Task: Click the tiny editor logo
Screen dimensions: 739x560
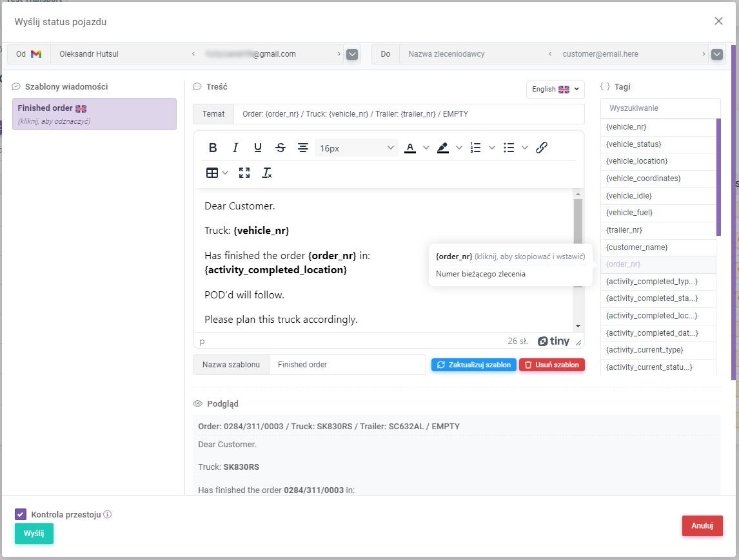Action: (x=554, y=341)
